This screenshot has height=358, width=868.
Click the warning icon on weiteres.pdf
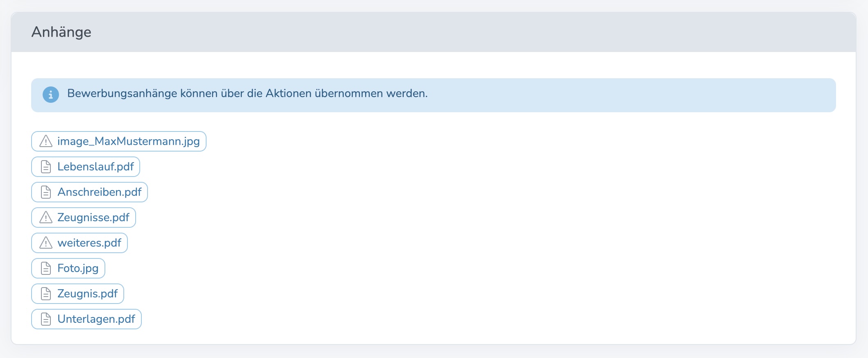coord(45,243)
